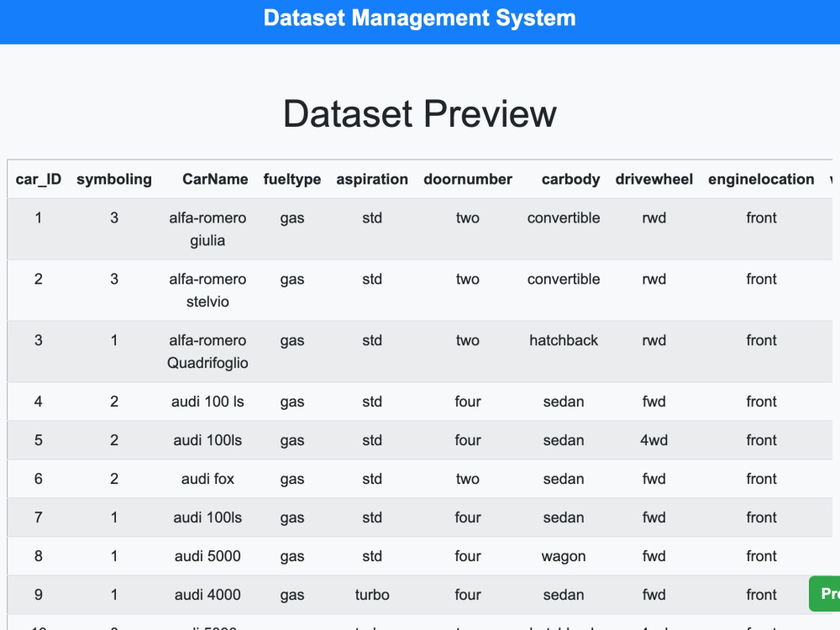
Task: Click the drivewheel column header
Action: tap(654, 179)
